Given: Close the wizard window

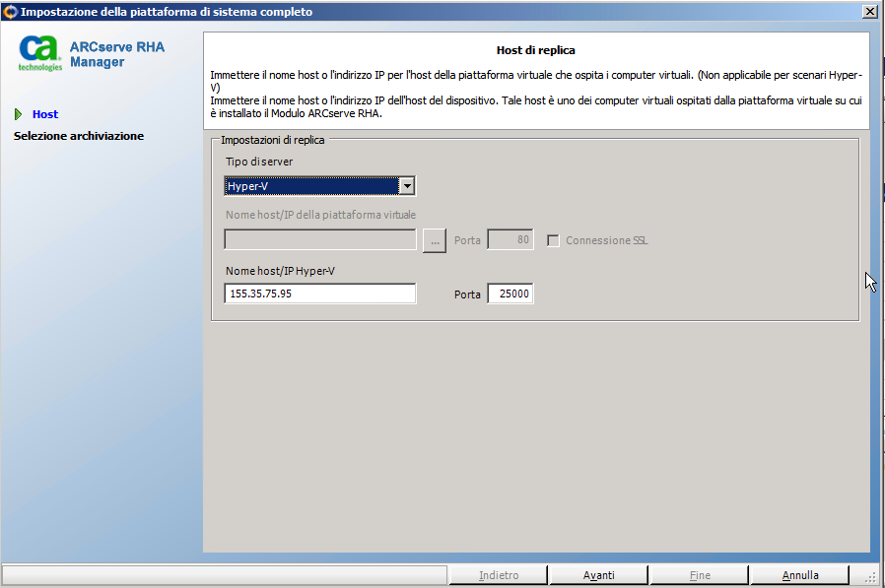Looking at the screenshot, I should click(870, 11).
